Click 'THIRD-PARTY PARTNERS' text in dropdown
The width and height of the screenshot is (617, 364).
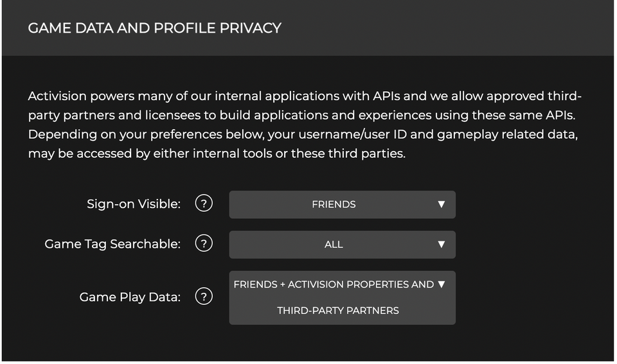click(x=338, y=311)
